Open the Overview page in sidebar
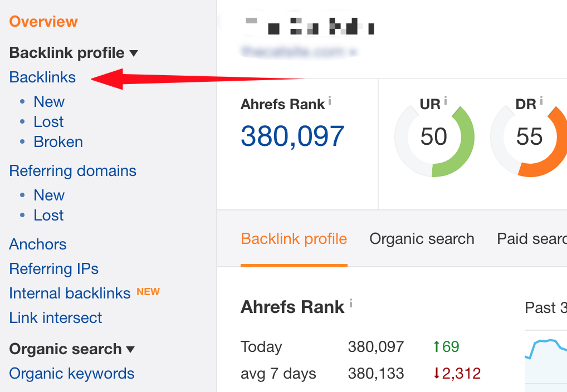This screenshot has height=392, width=567. point(43,22)
